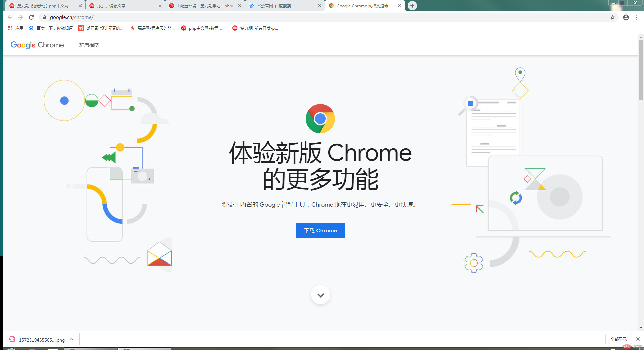Close the downloads bar
The height and width of the screenshot is (350, 644).
[638, 339]
